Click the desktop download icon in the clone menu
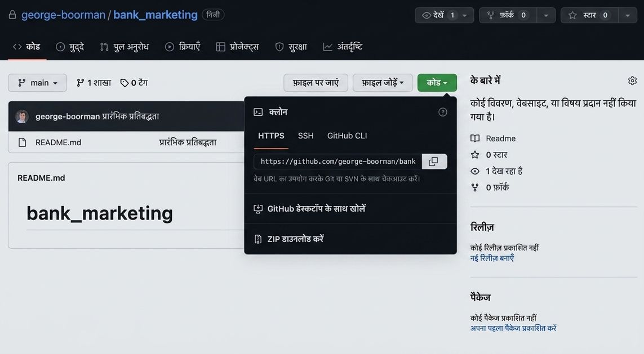The image size is (644, 354). click(258, 209)
